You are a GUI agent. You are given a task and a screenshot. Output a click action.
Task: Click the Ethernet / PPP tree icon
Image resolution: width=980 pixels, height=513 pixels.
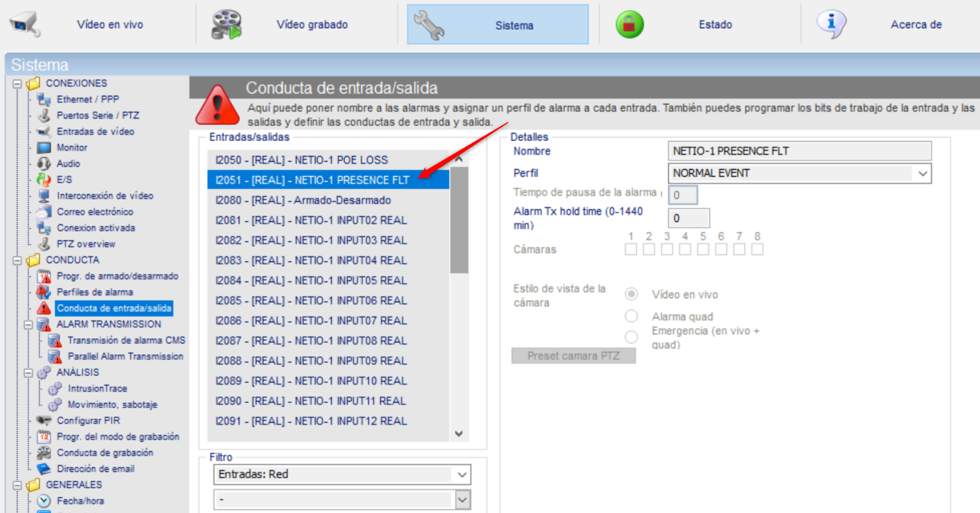(x=44, y=100)
